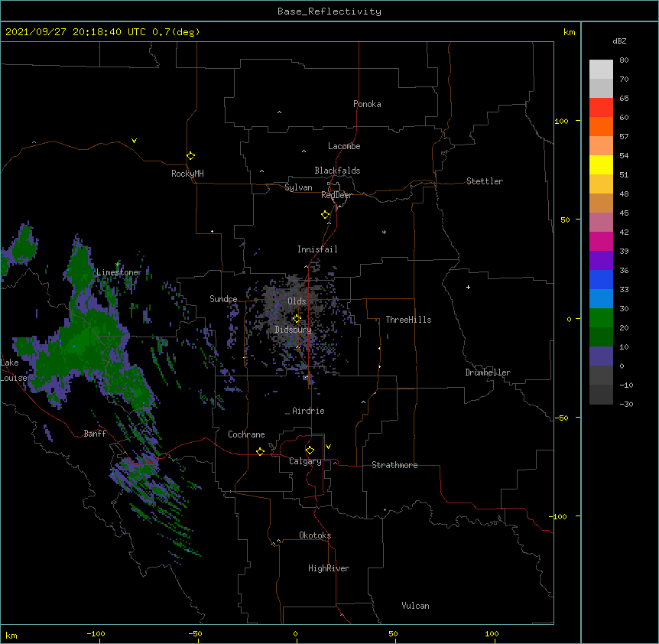Click the yellow diamond marker near RockyMH
The height and width of the screenshot is (644, 659).
click(191, 156)
